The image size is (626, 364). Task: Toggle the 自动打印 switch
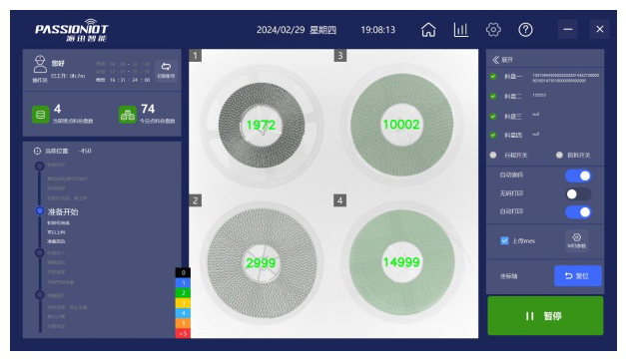(x=578, y=212)
